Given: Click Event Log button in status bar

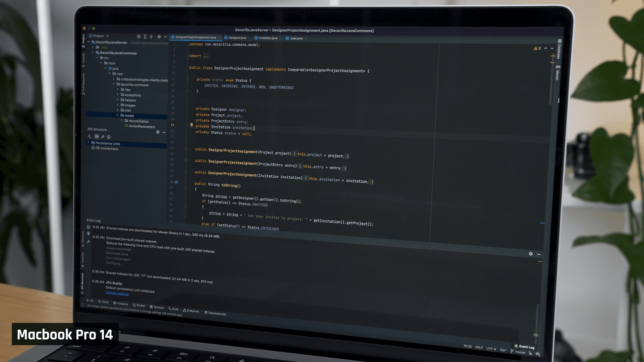Looking at the screenshot, I should coord(524,347).
